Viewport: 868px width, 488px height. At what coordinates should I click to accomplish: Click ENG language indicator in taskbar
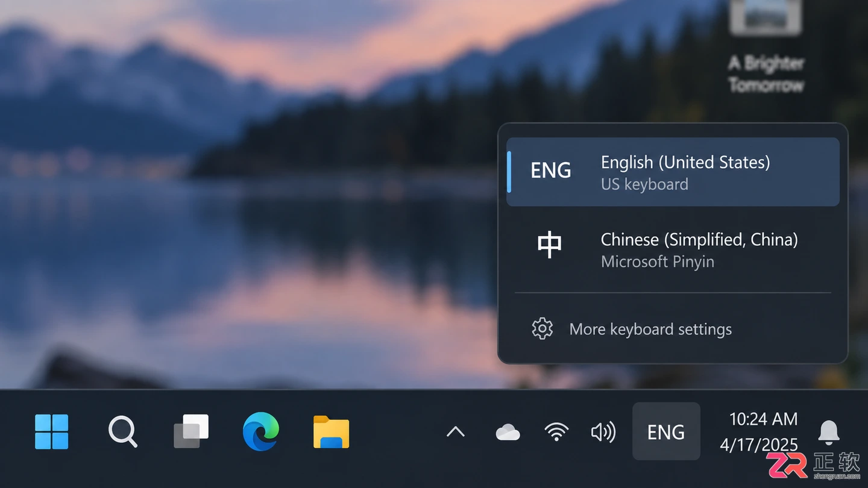click(x=666, y=431)
